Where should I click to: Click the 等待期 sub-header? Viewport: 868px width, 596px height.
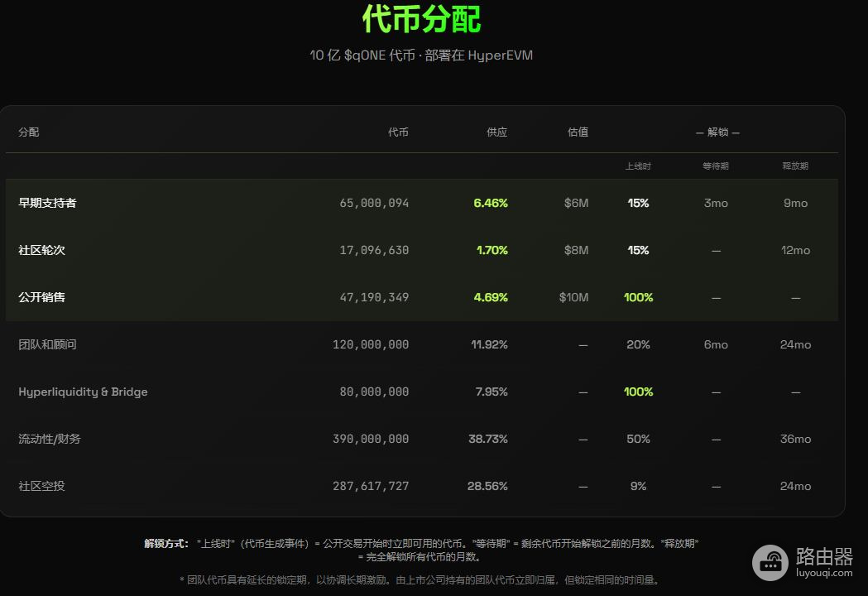coord(716,166)
